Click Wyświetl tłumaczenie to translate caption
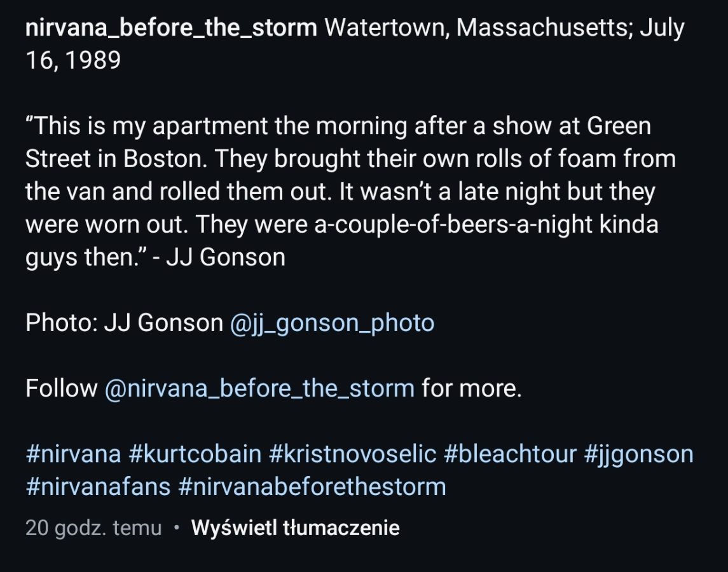728x572 pixels. point(295,528)
